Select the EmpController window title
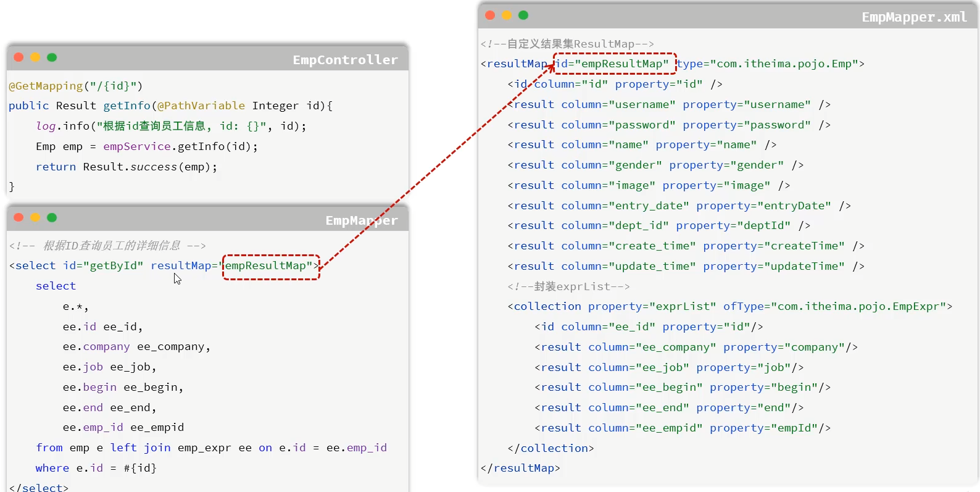980x492 pixels. click(345, 60)
